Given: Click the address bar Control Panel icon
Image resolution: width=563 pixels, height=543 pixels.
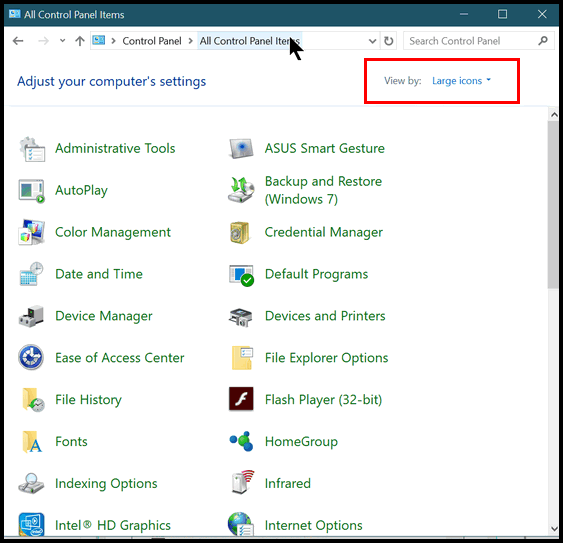Looking at the screenshot, I should [99, 40].
